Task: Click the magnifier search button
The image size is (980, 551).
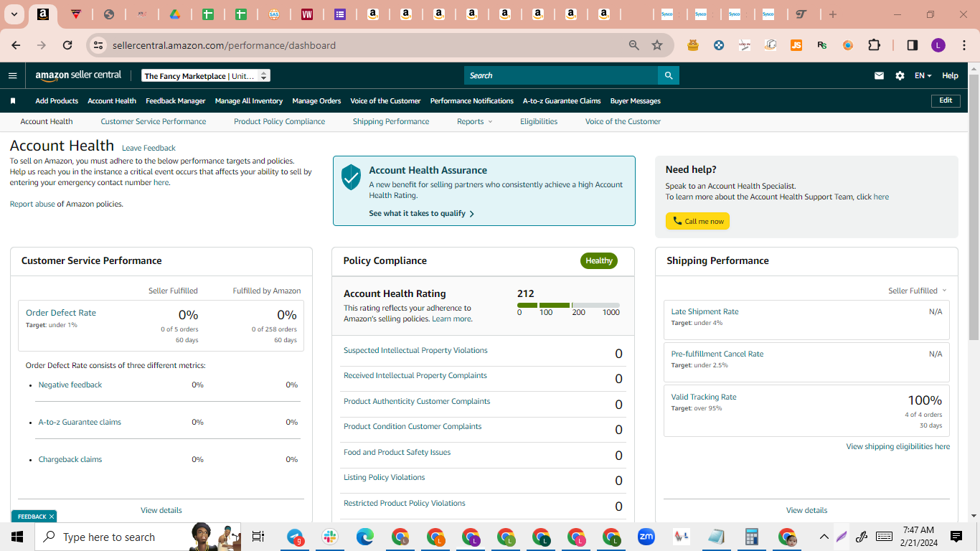Action: pos(669,75)
